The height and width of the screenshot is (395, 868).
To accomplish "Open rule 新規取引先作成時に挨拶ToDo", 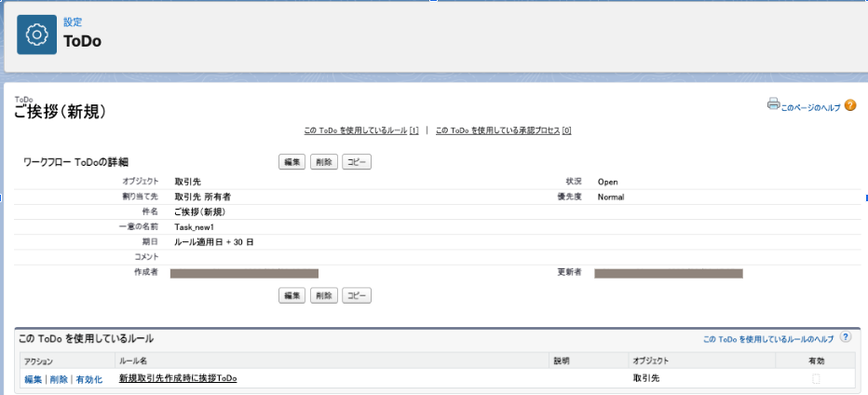I will (178, 379).
